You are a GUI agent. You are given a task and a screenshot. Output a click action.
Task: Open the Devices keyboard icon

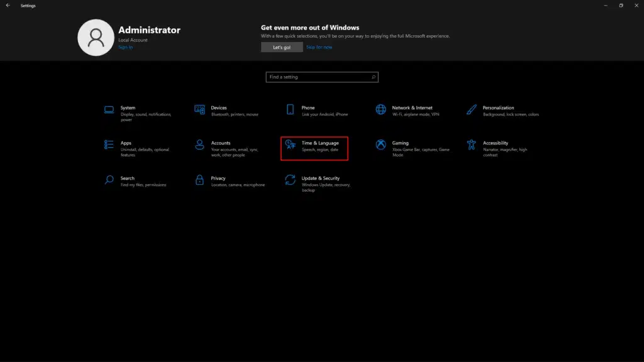[199, 109]
